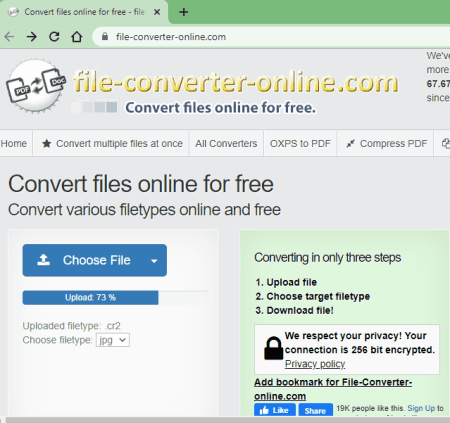
Task: Click the 'Choose filetype:' label
Action: point(58,340)
